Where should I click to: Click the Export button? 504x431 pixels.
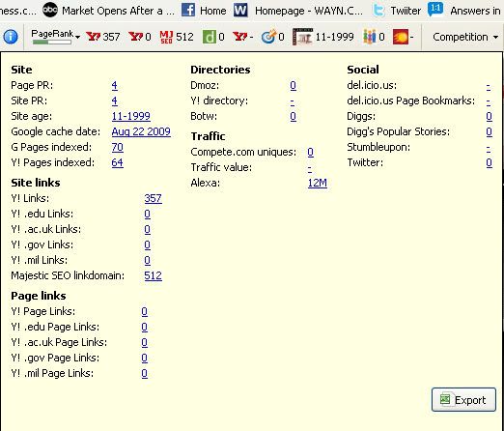[x=463, y=400]
